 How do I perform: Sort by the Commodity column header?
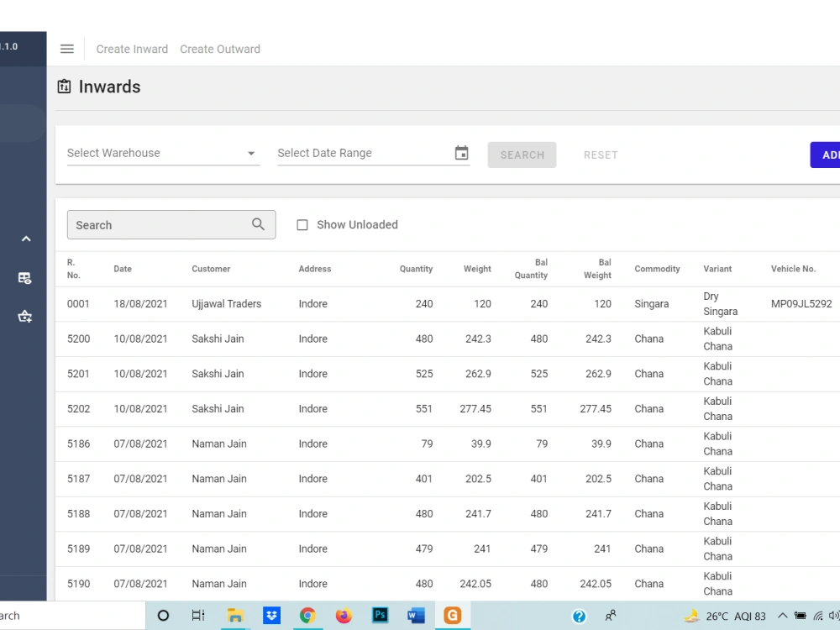click(657, 269)
